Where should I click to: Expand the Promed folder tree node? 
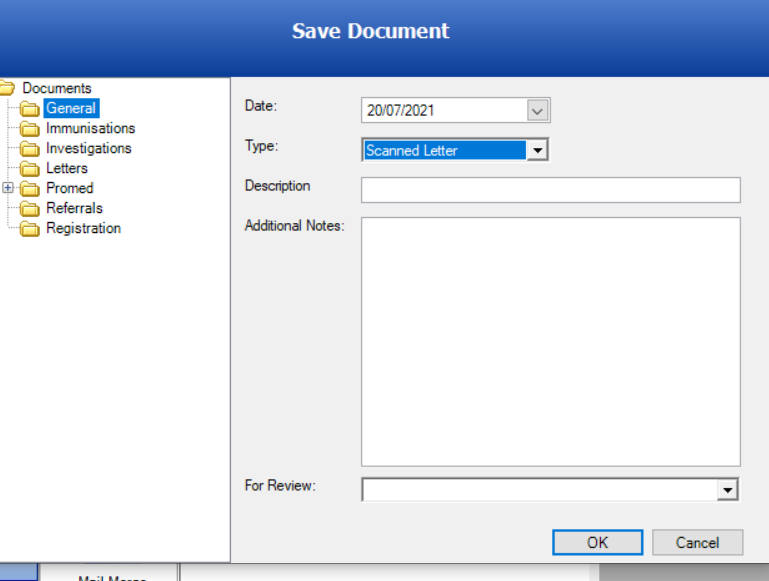coord(8,188)
